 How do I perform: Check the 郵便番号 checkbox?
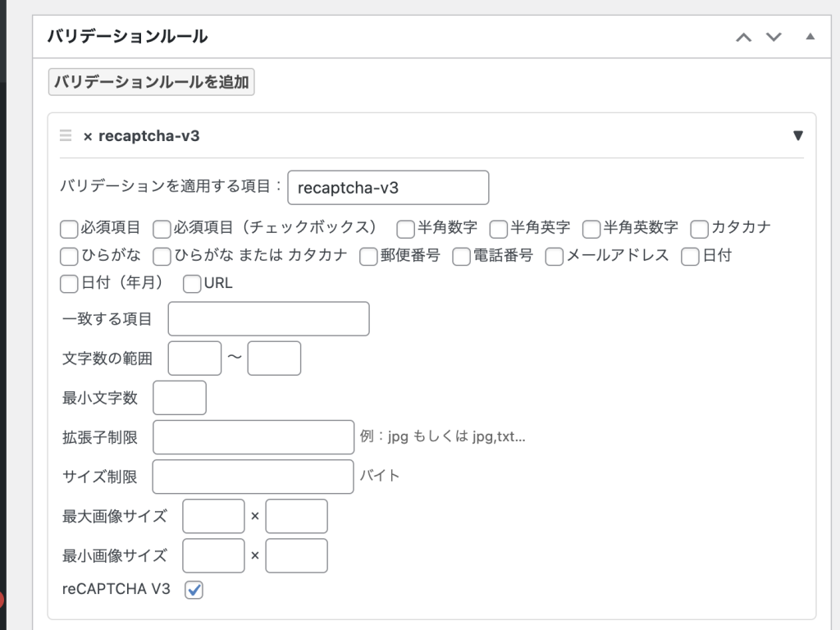tap(368, 257)
